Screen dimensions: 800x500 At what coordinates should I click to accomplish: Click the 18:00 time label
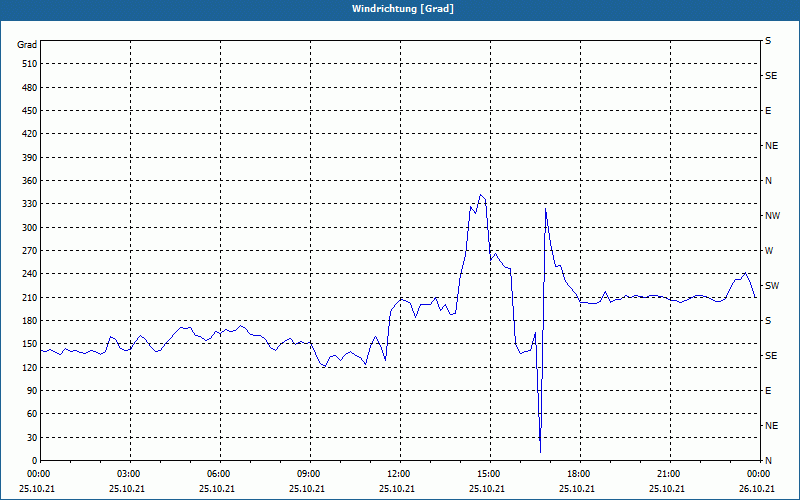point(580,474)
